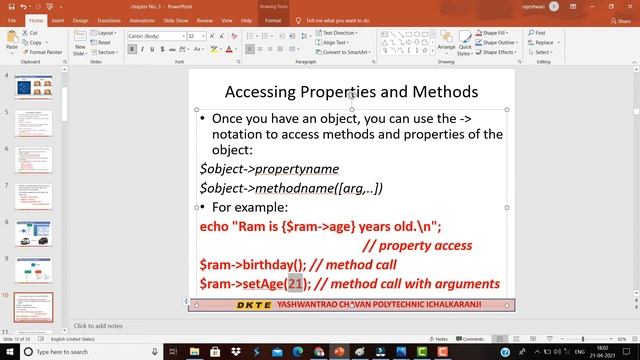
Task: Open Align Text dropdown
Action: tap(332, 42)
